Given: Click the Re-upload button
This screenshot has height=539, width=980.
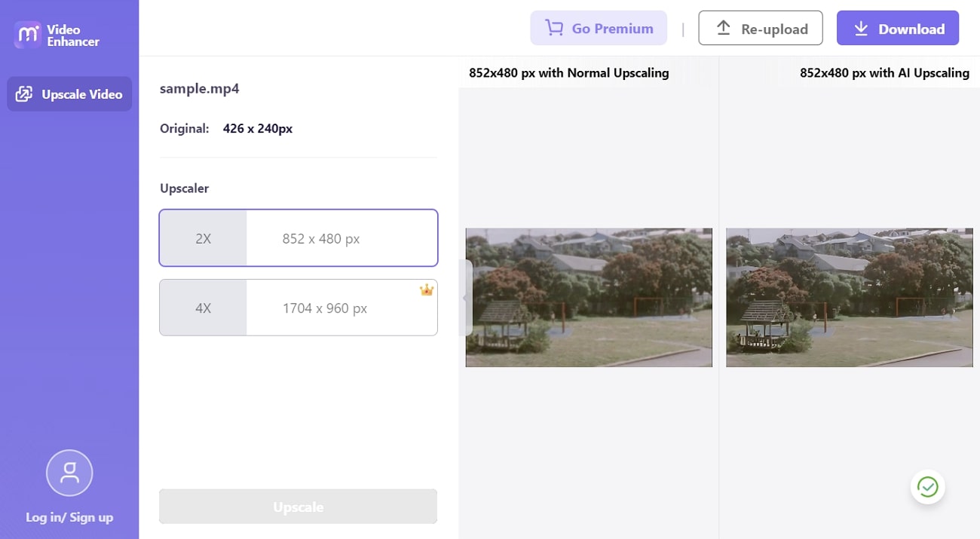Looking at the screenshot, I should point(760,27).
